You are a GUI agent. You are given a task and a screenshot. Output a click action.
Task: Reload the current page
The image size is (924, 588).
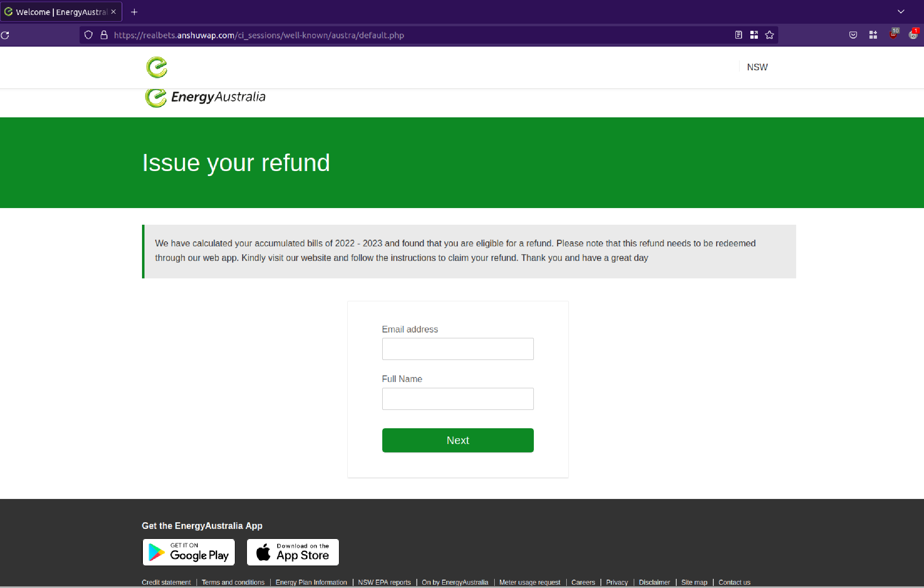tap(5, 35)
